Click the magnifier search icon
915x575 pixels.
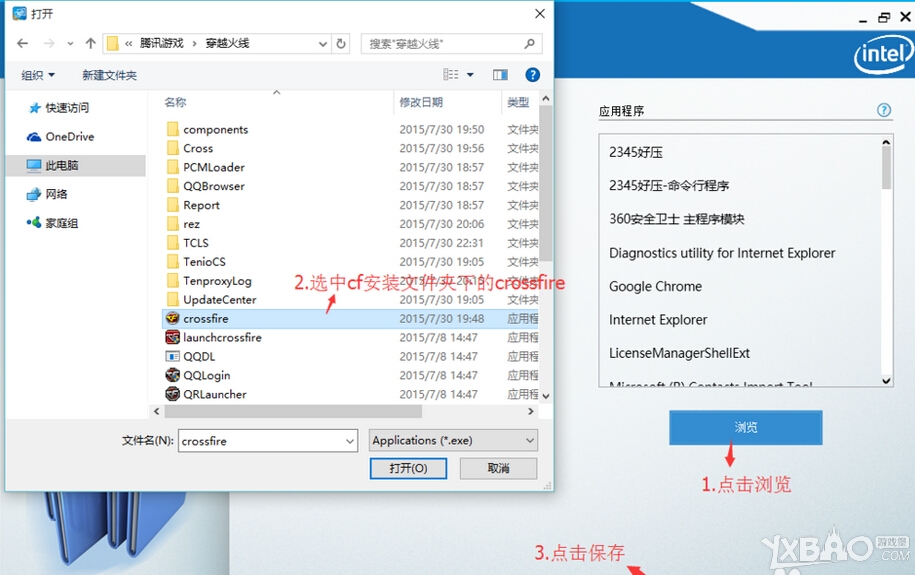[529, 43]
